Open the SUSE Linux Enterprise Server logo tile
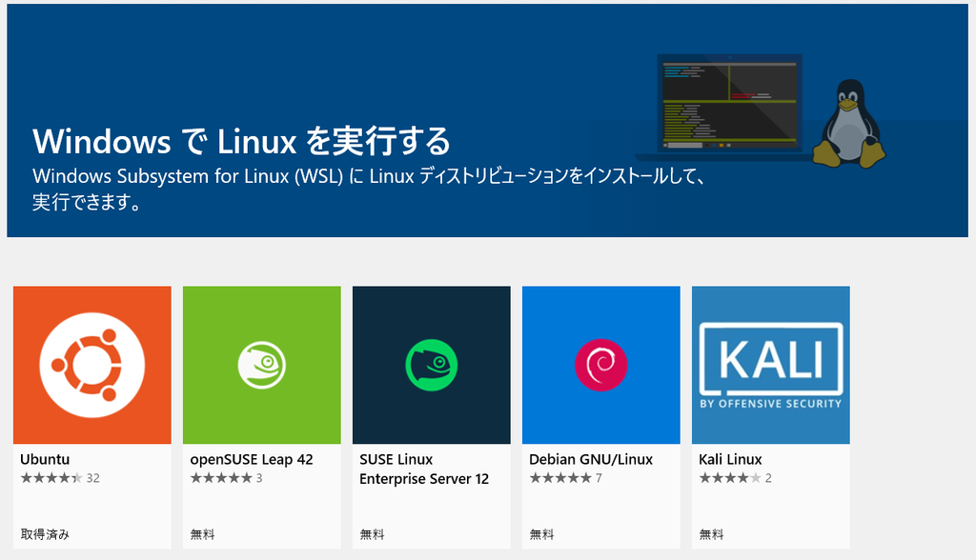 tap(432, 365)
